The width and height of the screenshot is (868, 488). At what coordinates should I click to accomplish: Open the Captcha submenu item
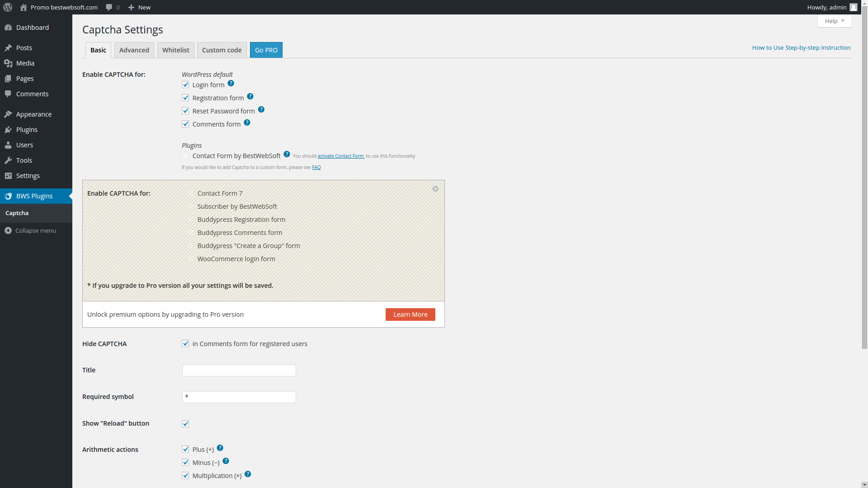tap(36, 213)
